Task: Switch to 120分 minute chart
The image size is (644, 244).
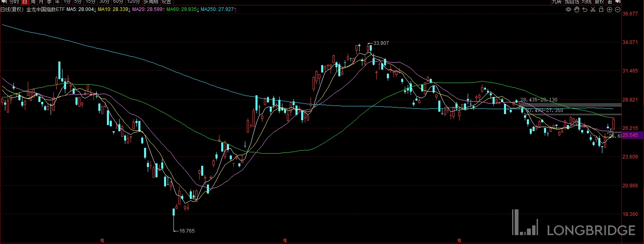Action: click(x=133, y=2)
